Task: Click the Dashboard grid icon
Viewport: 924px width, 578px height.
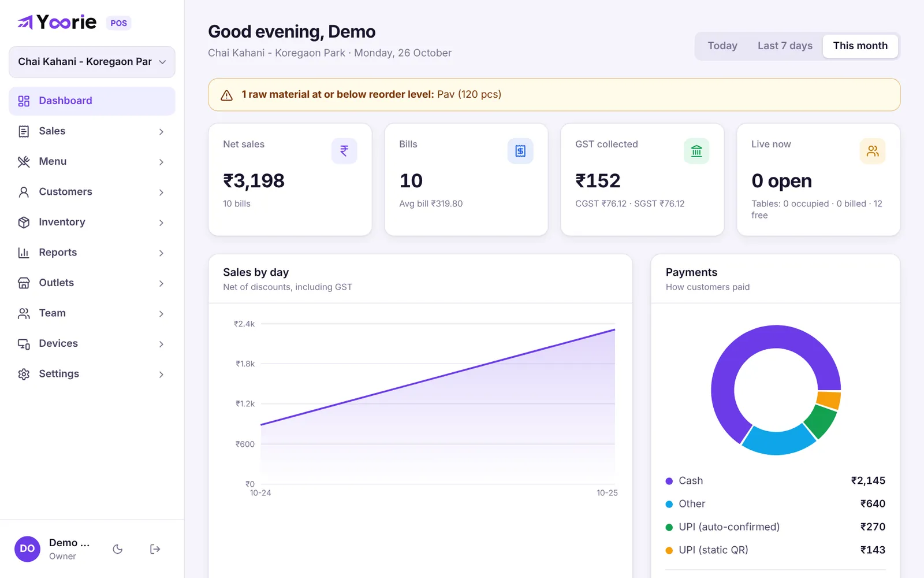Action: coord(24,101)
